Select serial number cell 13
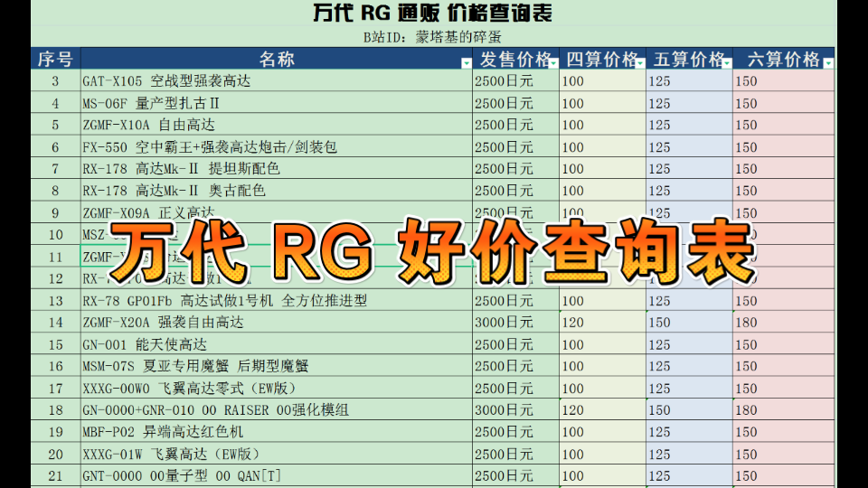This screenshot has height=488, width=868. (55, 300)
